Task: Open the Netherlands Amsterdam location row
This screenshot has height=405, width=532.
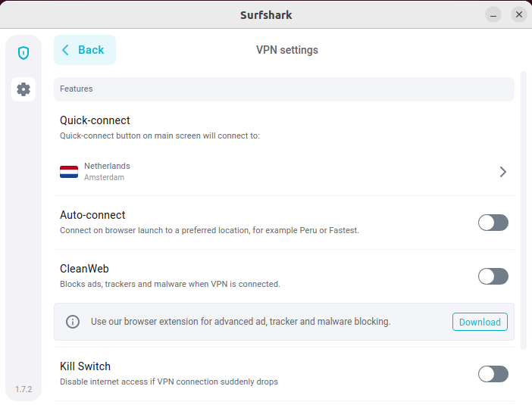Action: tap(284, 172)
